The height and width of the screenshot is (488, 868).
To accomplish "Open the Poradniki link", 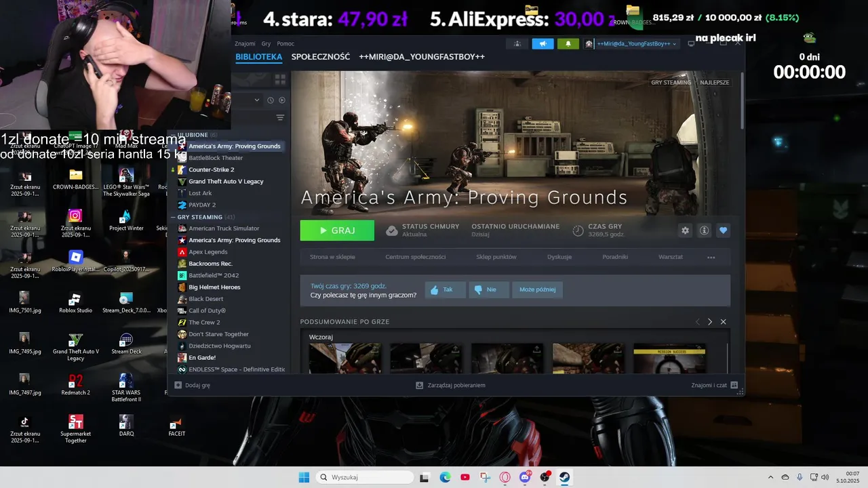I will pyautogui.click(x=615, y=257).
